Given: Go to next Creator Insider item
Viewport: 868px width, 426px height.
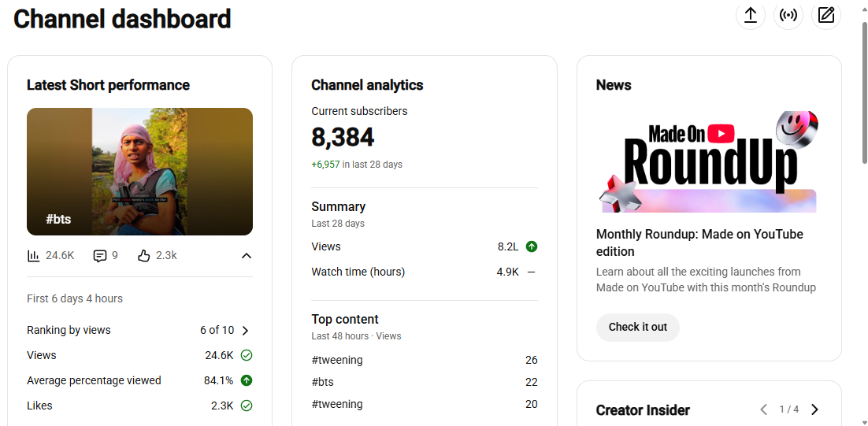Looking at the screenshot, I should 814,409.
